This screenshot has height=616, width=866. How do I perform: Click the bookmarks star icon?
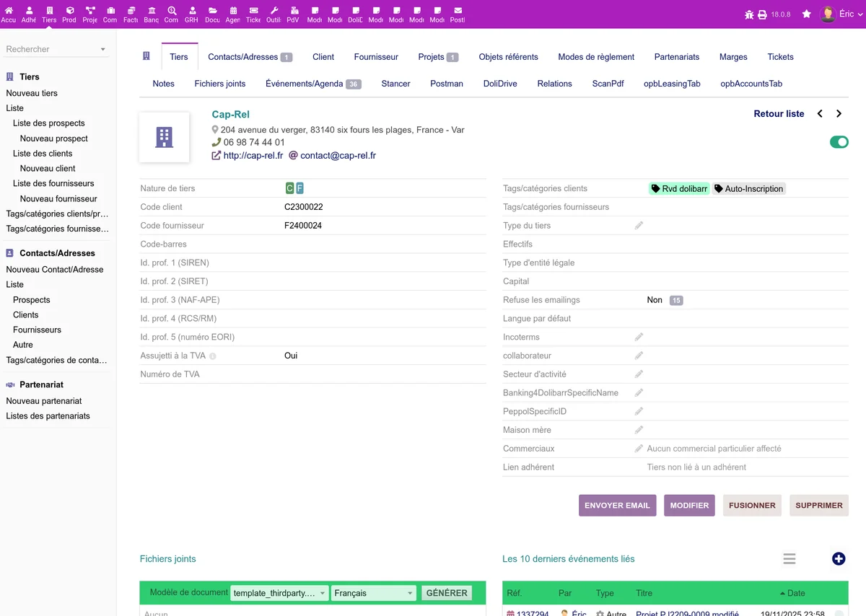tap(806, 14)
